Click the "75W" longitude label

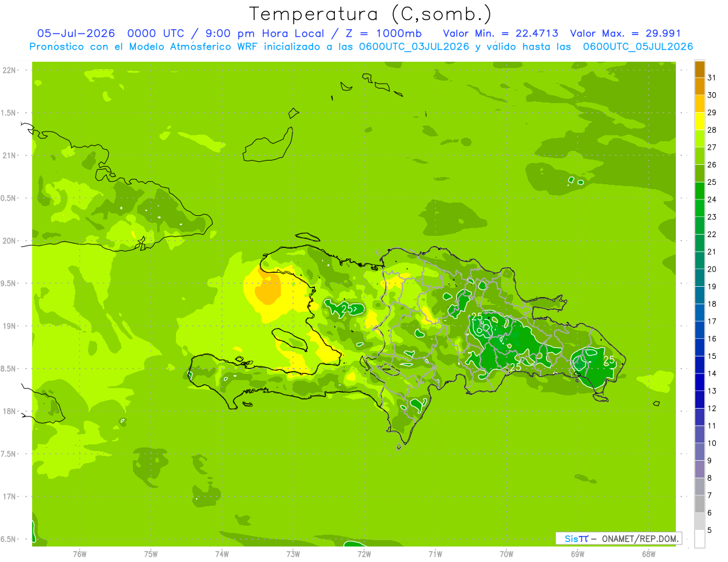(x=151, y=554)
